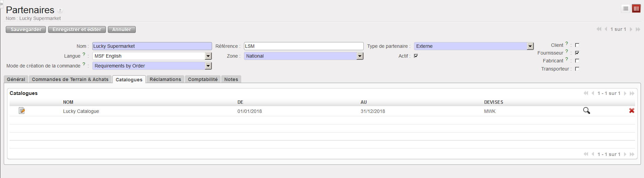Expand the Type de partenaire dropdown

point(530,46)
